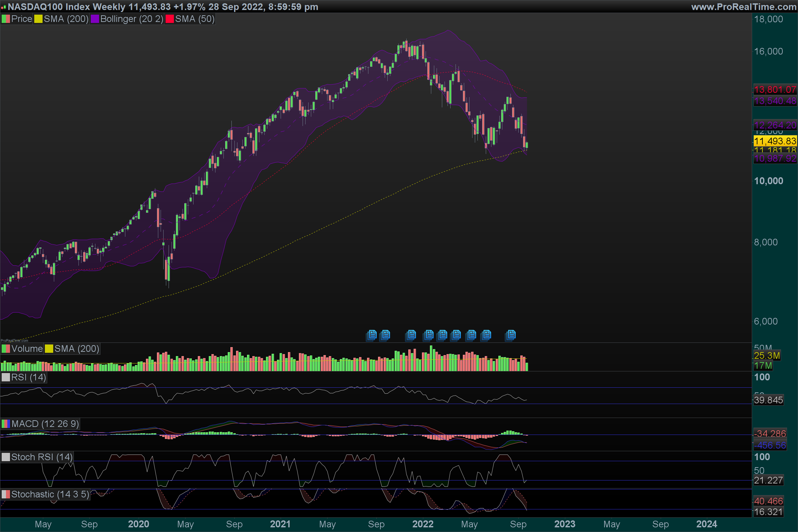Screen dimensions: 798x532
Task: Select the Volume indicator label
Action: [x=27, y=349]
